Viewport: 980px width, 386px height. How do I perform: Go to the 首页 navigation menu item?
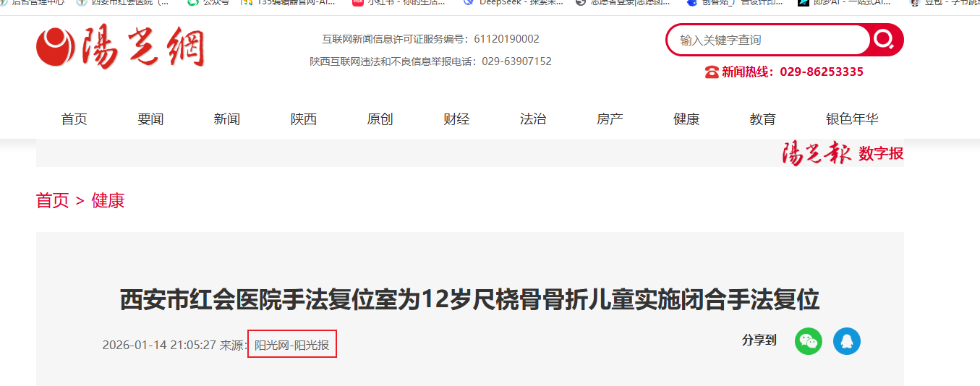74,119
